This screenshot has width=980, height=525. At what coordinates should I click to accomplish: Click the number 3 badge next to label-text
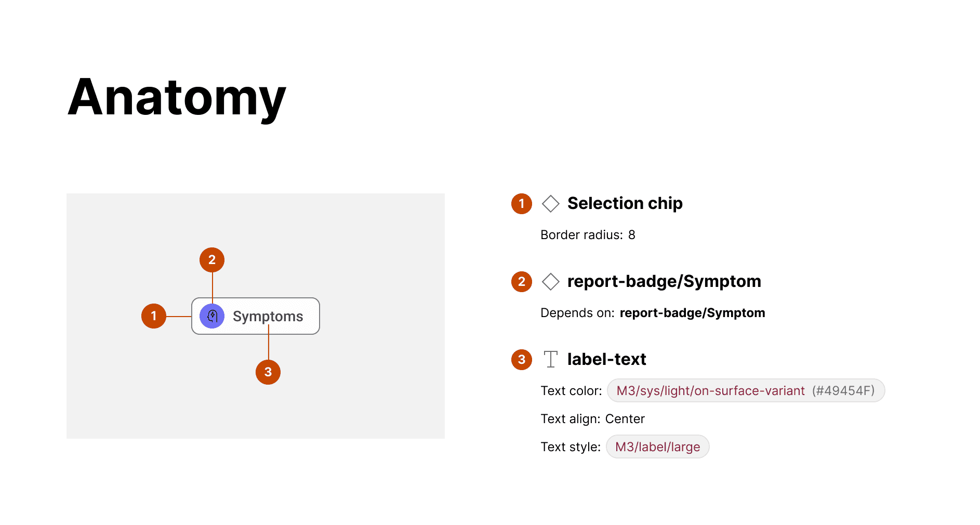[522, 360]
